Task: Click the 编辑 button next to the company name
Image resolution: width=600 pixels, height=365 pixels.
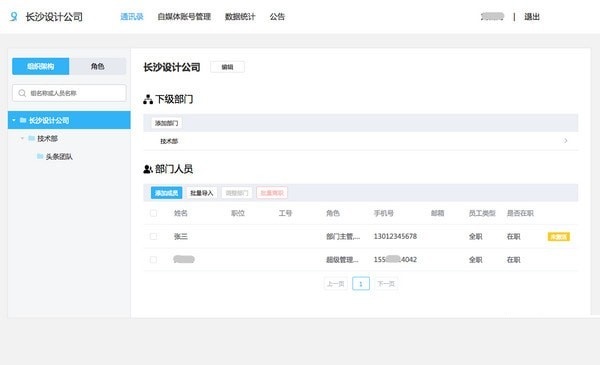Action: tap(227, 67)
